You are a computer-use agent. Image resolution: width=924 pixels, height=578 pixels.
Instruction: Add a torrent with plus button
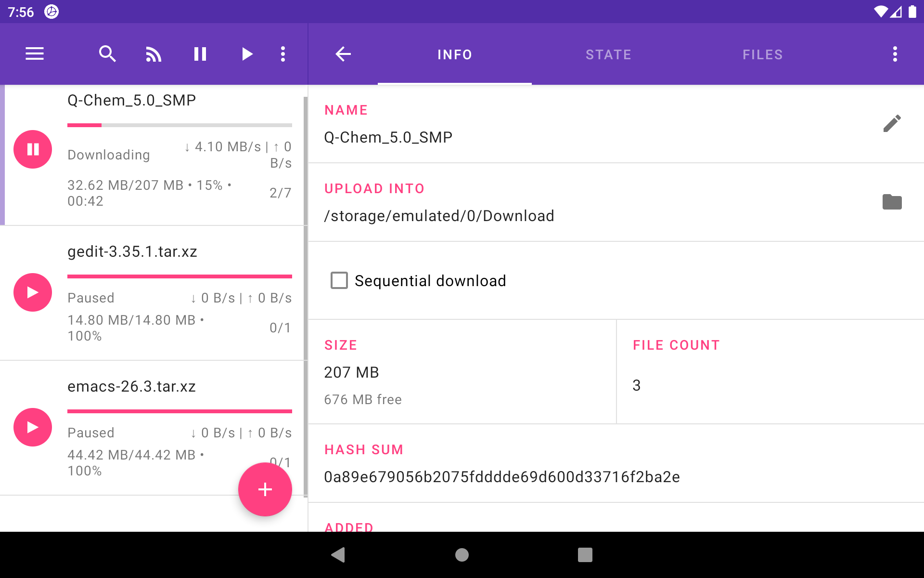tap(265, 489)
